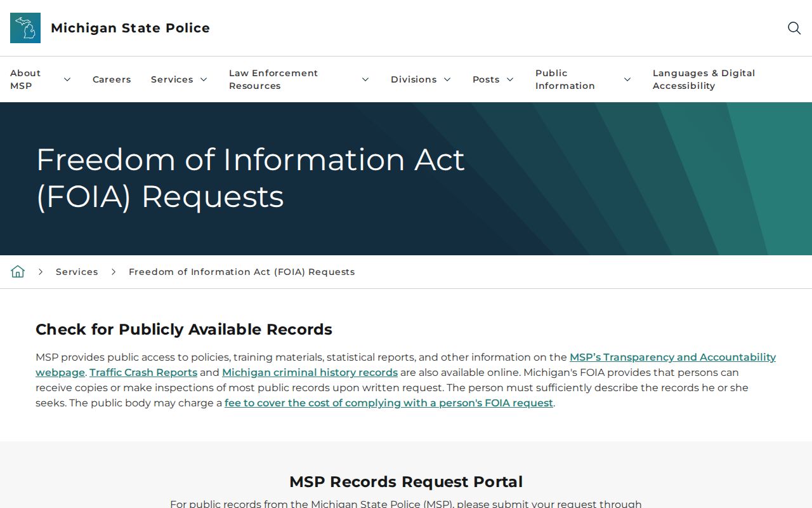Open the Careers menu item

(x=112, y=79)
